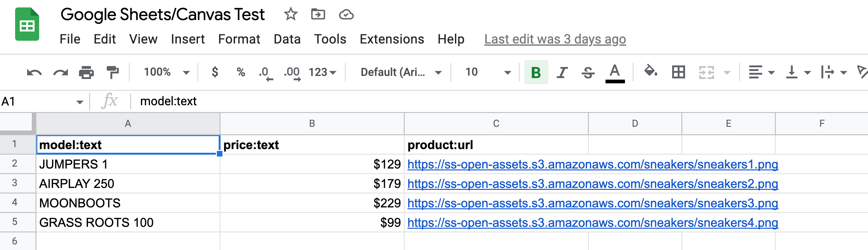Screen dimensions: 868x250
Task: Select column B header
Action: point(312,123)
